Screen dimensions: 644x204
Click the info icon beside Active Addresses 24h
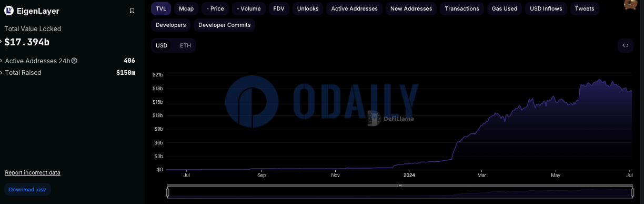tap(74, 61)
